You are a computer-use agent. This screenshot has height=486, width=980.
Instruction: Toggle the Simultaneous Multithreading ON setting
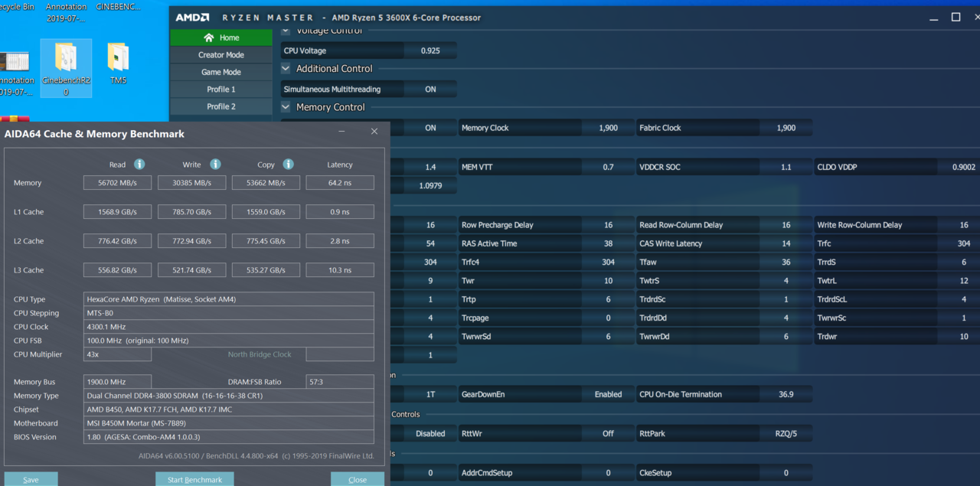430,90
